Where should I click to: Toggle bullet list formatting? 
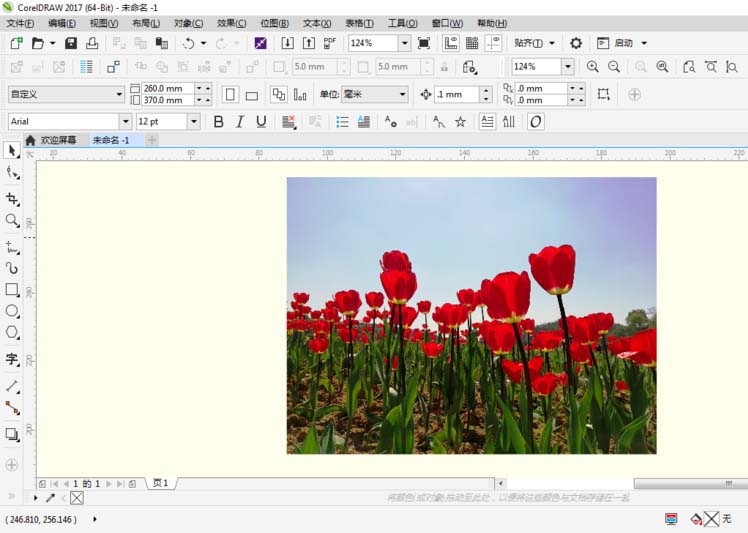342,122
